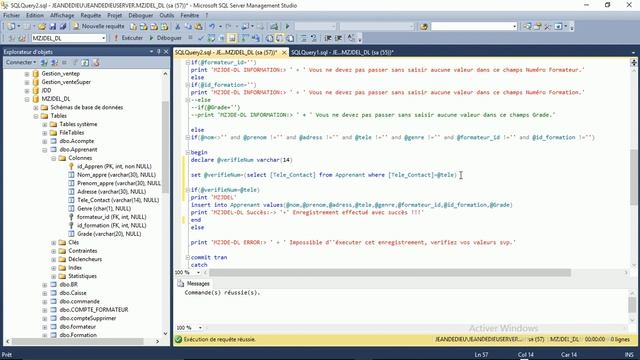Click the Find in Files icon
This screenshot has height=360, width=640.
[x=424, y=27]
